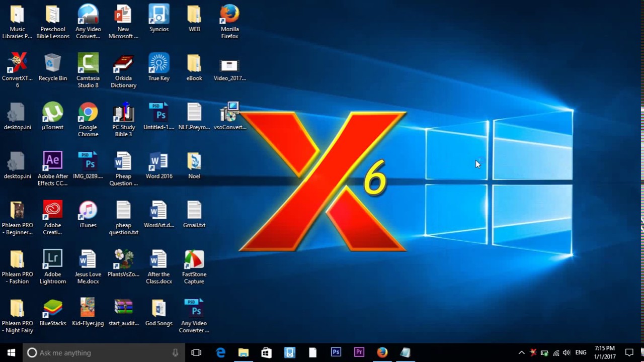Open Microsoft Edge from the taskbar
Viewport: 644px width, 362px height.
point(220,352)
